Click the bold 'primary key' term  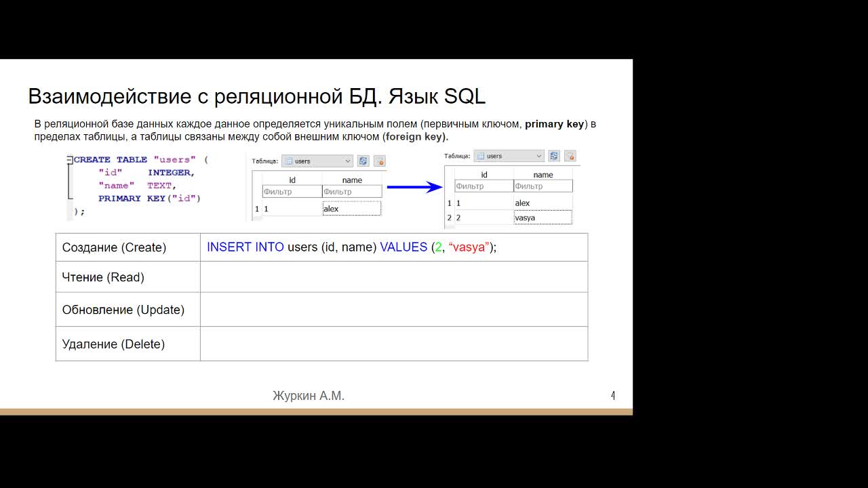coord(554,124)
